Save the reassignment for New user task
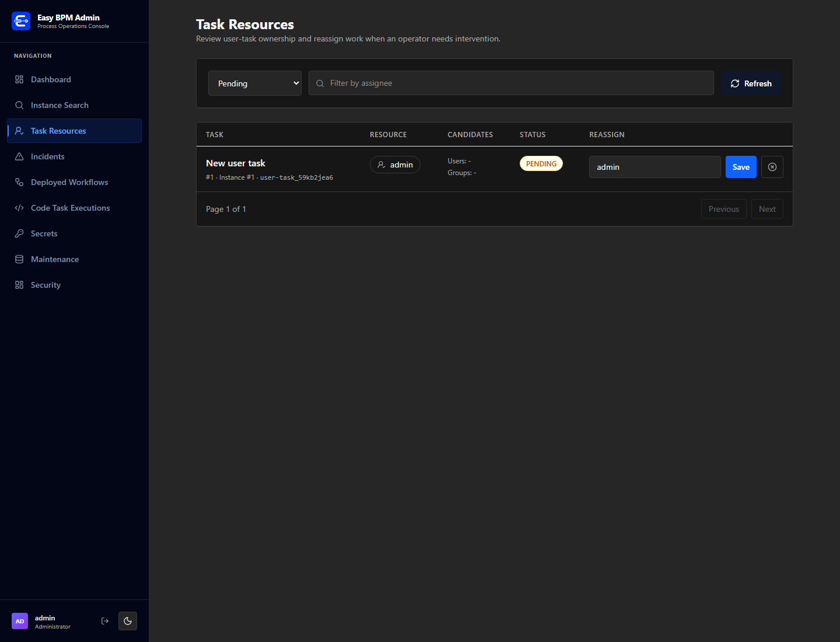Screen dimensions: 840x642 coord(741,167)
